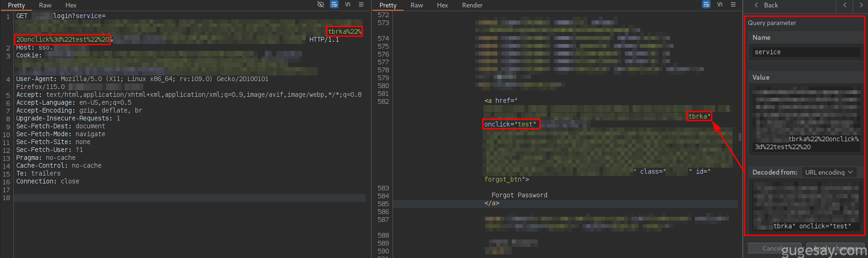Go to next item with right chevron

tap(861, 5)
